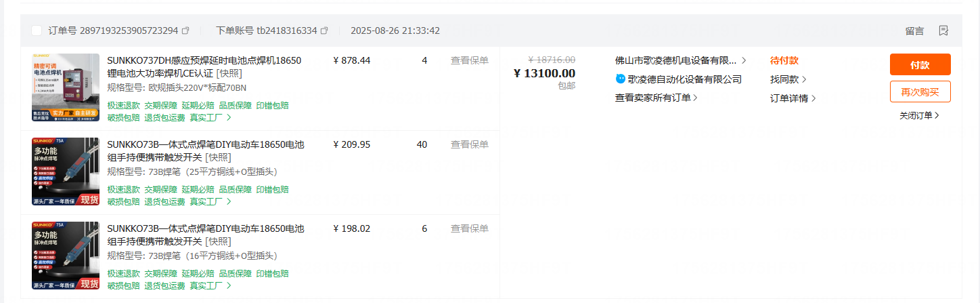Open thumbnail of 25平方铜线 welding pen
The image size is (980, 303).
point(66,171)
